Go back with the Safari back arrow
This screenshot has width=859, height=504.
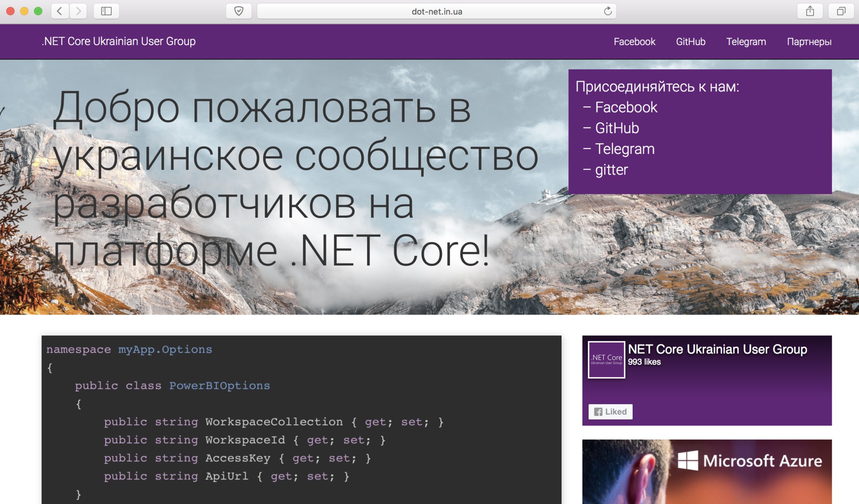pos(60,11)
